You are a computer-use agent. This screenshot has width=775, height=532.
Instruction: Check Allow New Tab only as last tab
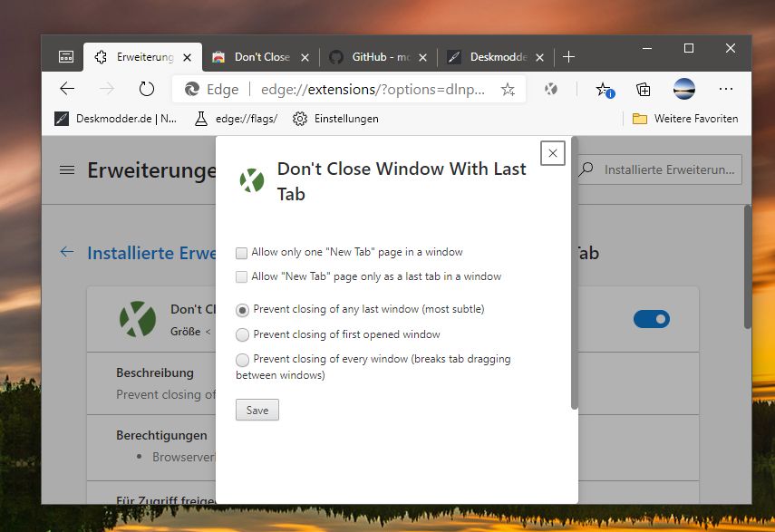point(241,276)
